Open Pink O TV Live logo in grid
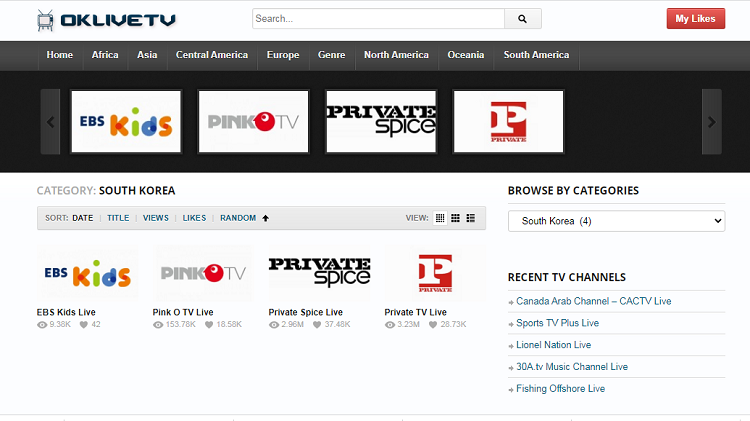The image size is (750, 421). point(203,273)
